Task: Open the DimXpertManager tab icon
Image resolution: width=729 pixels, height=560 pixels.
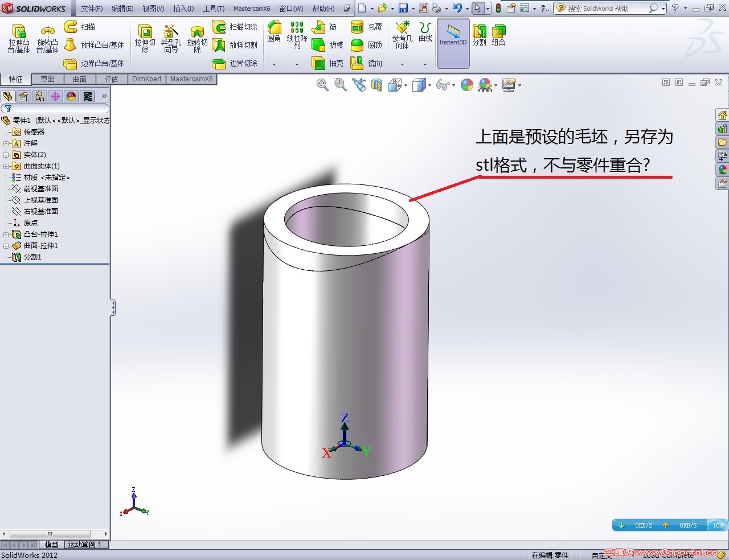Action: click(55, 96)
